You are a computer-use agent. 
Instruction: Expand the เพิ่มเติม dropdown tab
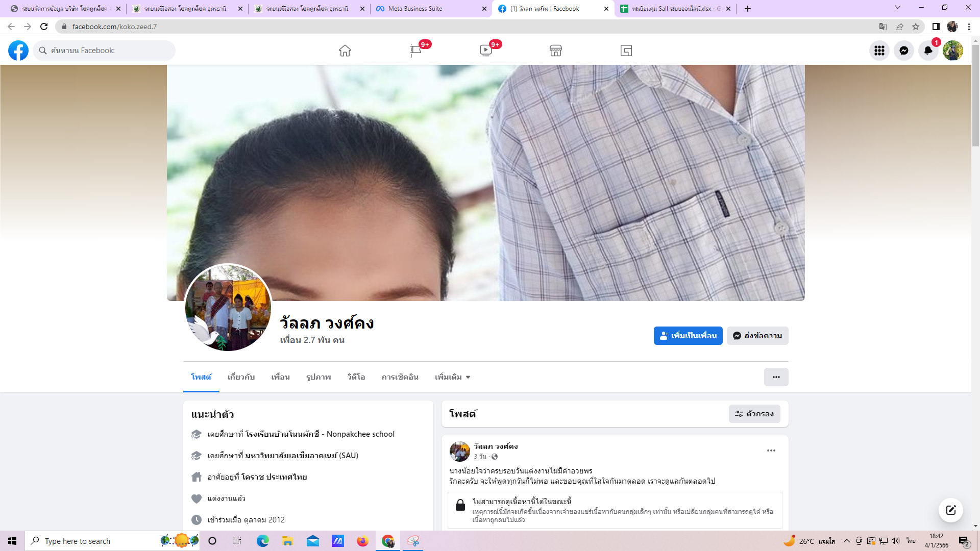click(452, 377)
